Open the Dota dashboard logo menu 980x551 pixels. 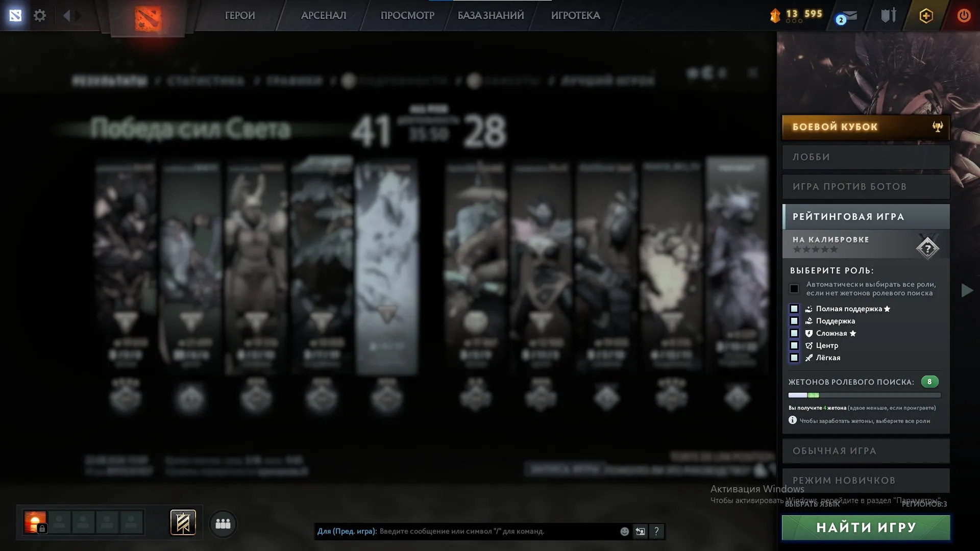click(x=15, y=15)
